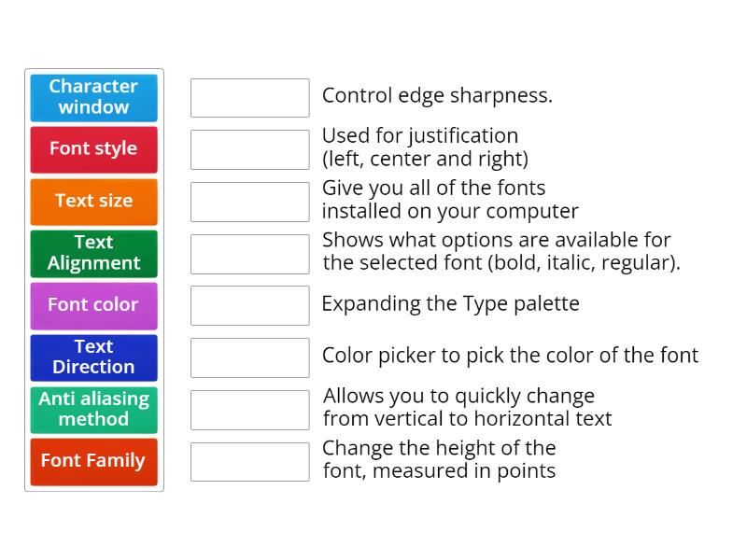Click the answer box beside font height definition

(x=249, y=461)
